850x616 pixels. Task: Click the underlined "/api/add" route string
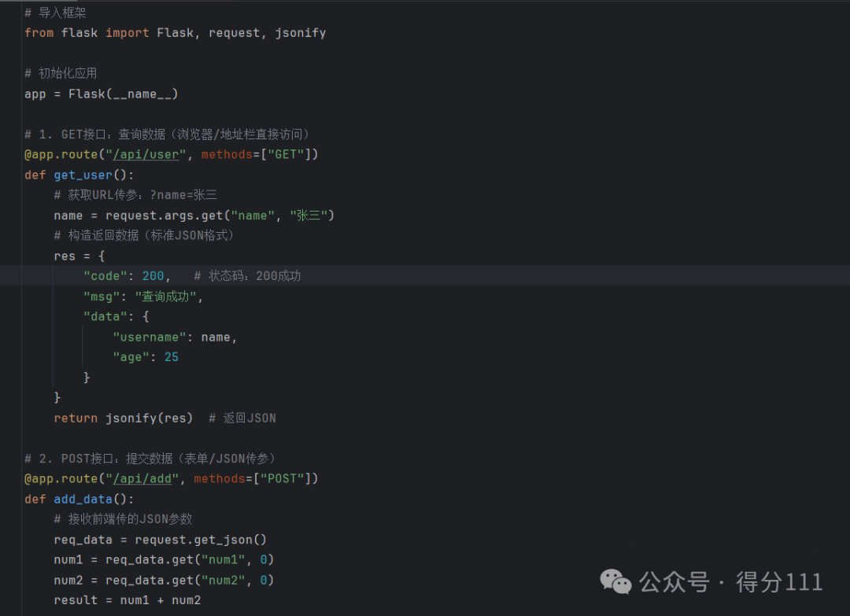pyautogui.click(x=142, y=479)
